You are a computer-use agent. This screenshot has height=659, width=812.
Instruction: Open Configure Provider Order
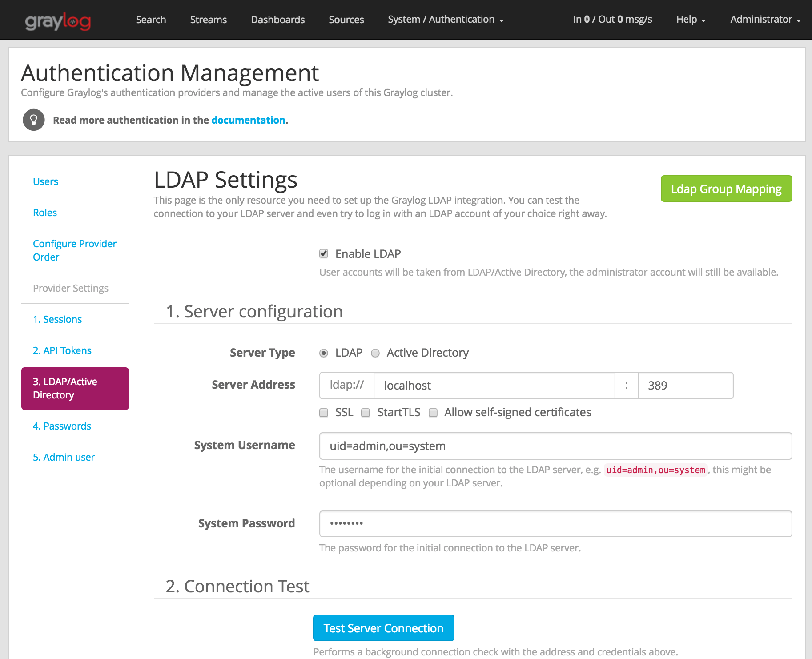tap(75, 250)
